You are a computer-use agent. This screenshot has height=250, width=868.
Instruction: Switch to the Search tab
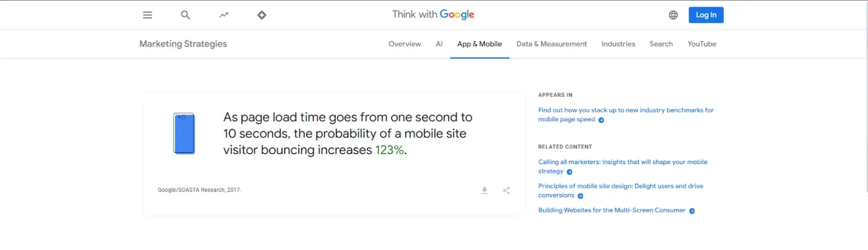tap(661, 44)
